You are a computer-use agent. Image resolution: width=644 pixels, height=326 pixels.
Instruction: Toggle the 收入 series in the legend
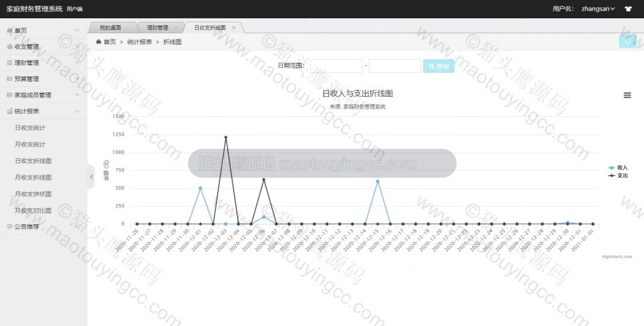tap(618, 168)
